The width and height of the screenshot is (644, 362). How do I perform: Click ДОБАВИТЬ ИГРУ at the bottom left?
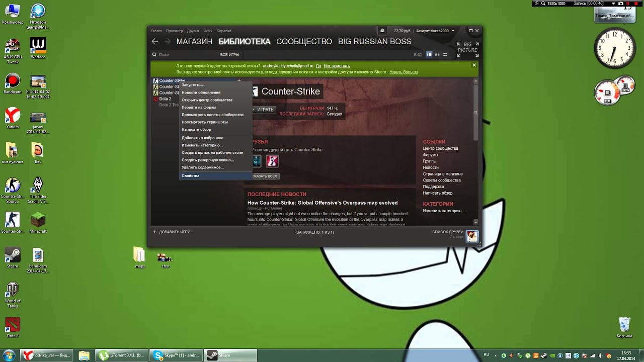172,232
